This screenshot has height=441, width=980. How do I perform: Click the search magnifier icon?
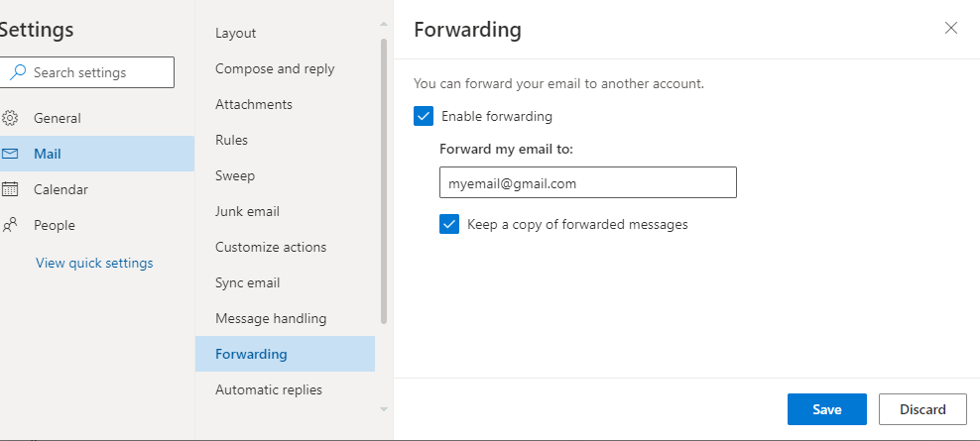pyautogui.click(x=19, y=72)
